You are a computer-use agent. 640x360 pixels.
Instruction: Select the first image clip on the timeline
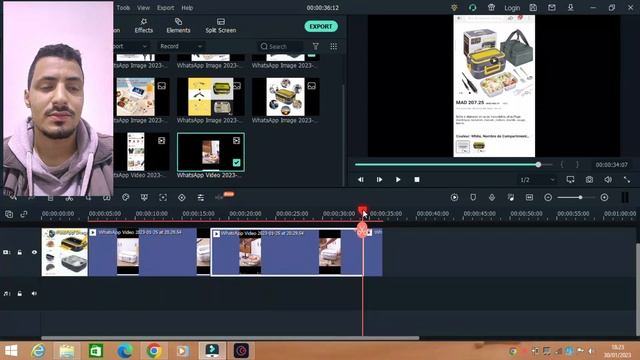[64, 252]
